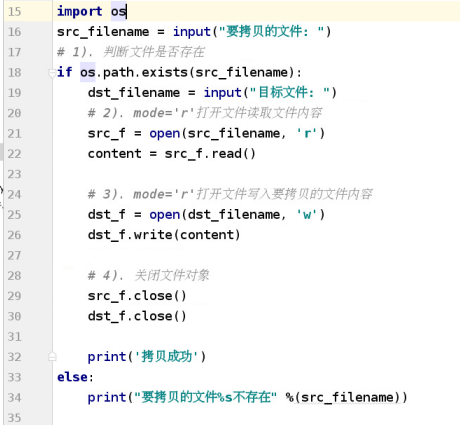Click the string '拷贝成功' on line 32

pos(167,357)
